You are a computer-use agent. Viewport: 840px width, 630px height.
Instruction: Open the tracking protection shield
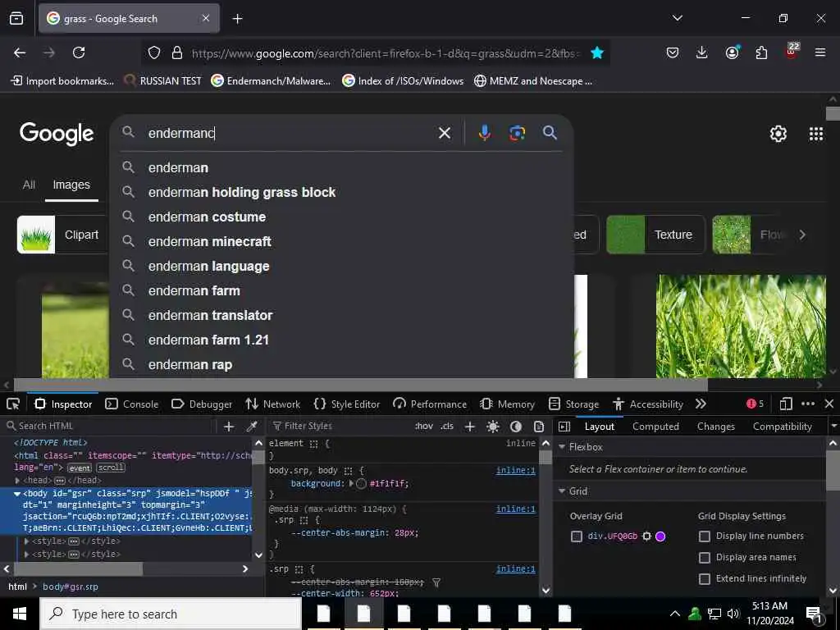point(154,52)
